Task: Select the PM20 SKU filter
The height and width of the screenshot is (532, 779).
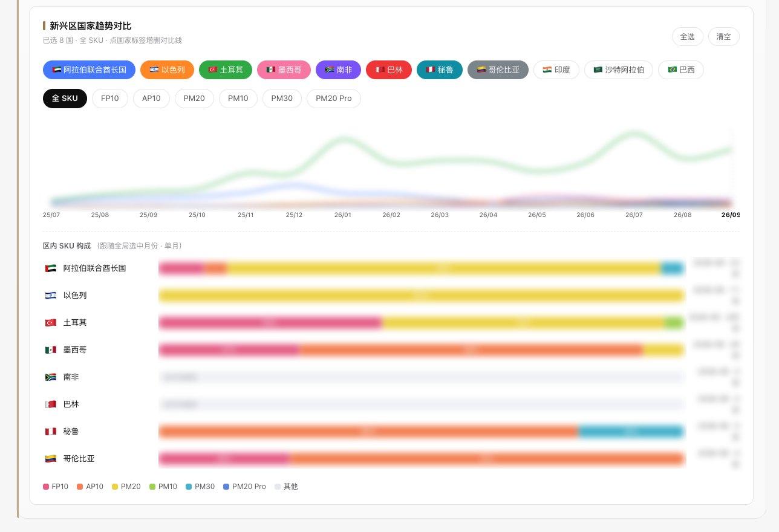Action: click(x=194, y=99)
